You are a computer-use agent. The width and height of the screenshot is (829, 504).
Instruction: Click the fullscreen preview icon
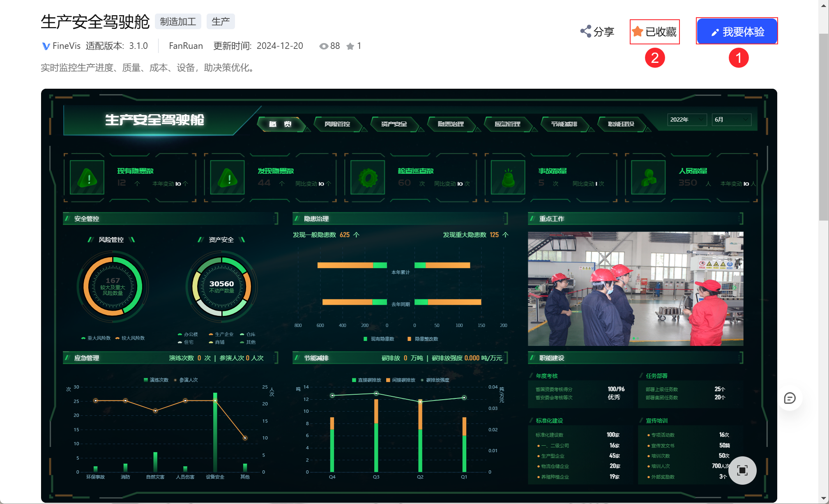coord(742,470)
